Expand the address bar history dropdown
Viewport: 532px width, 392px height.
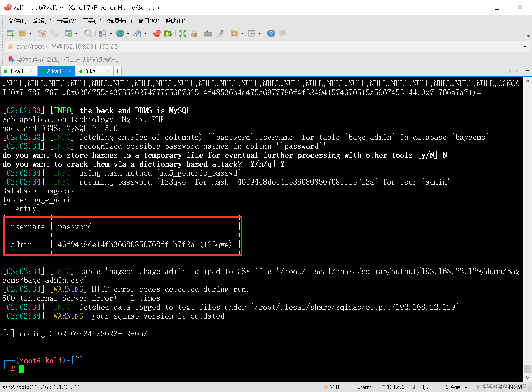point(525,47)
